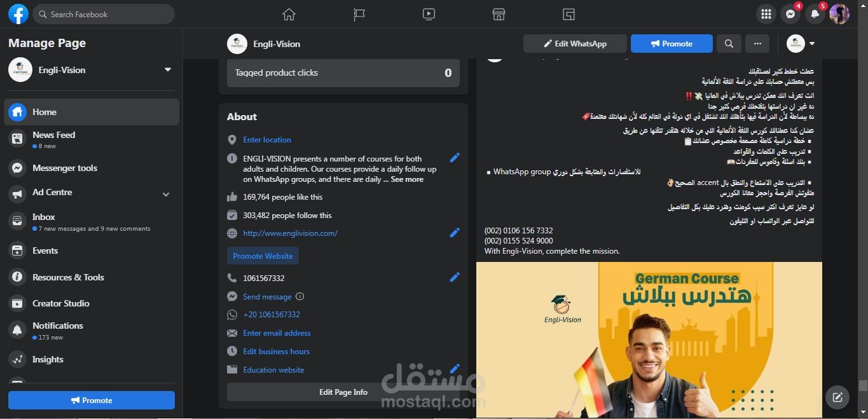
Task: Open the German Course post image
Action: tap(649, 340)
